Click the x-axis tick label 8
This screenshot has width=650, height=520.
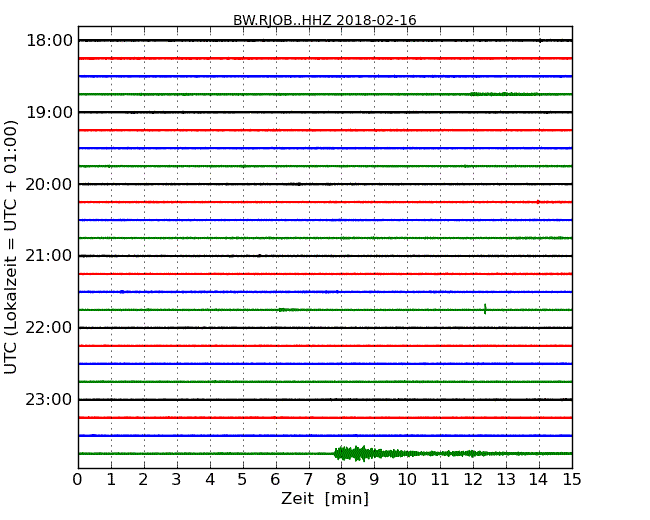pos(341,480)
